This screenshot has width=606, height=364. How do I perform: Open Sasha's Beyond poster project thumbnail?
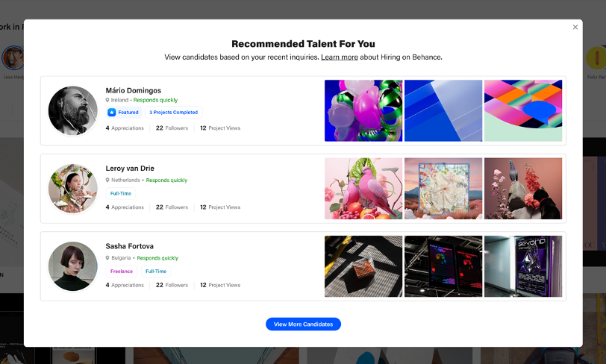click(523, 266)
